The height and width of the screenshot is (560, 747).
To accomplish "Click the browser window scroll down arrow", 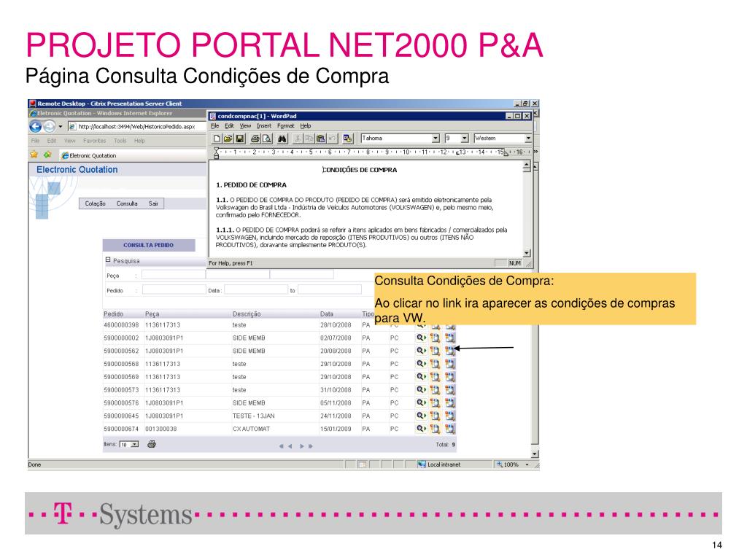I will click(535, 454).
